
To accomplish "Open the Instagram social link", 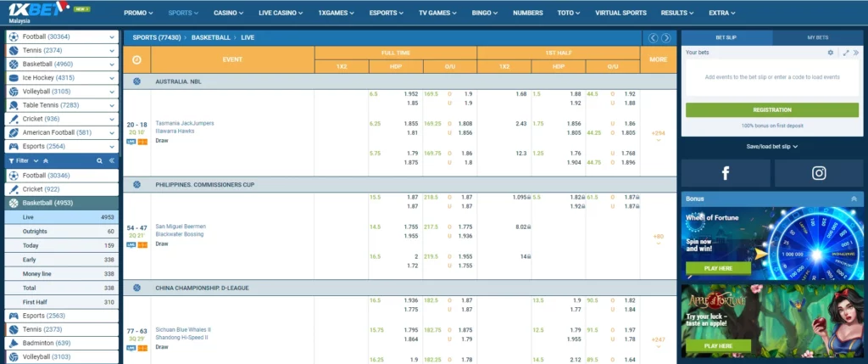I will [818, 173].
